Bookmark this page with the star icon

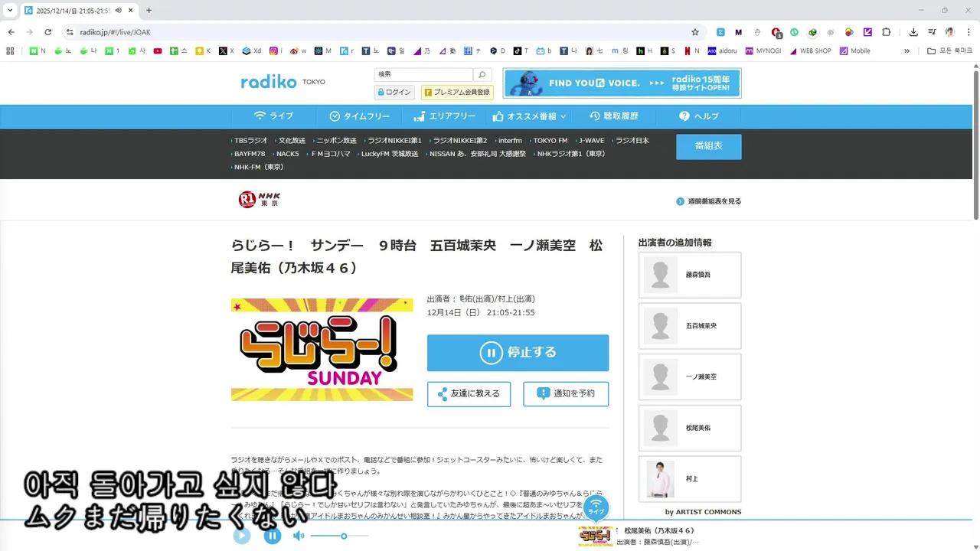[x=695, y=32]
